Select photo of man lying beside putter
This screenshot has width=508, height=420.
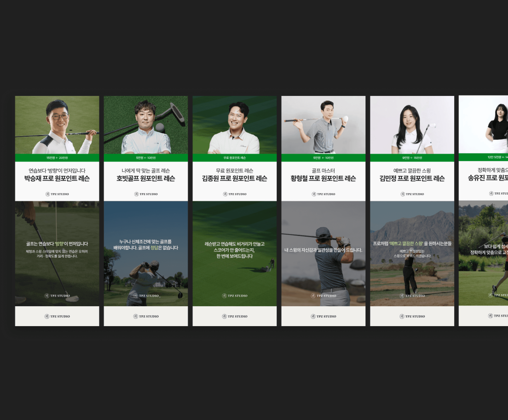[x=146, y=125]
